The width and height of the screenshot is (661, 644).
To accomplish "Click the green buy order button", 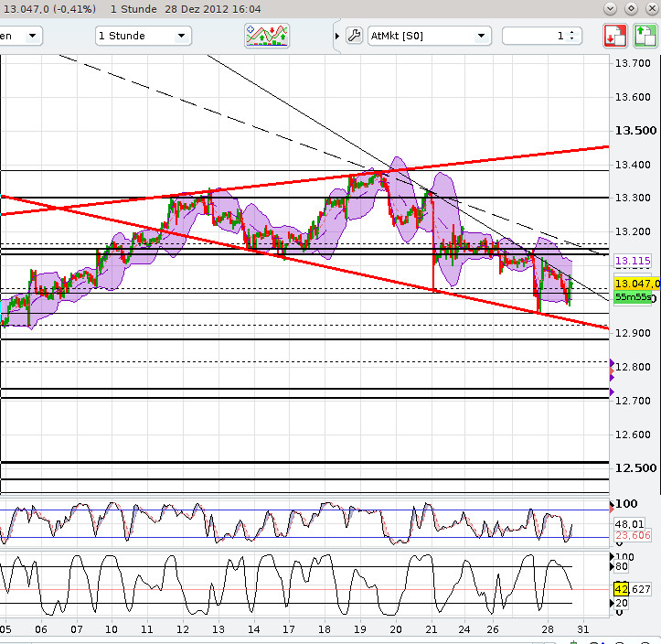I will coord(645,36).
